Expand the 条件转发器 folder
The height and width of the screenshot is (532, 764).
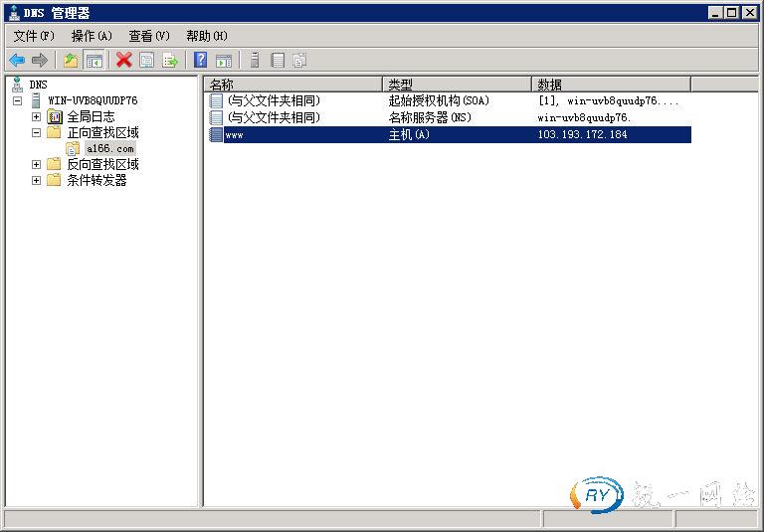[37, 181]
